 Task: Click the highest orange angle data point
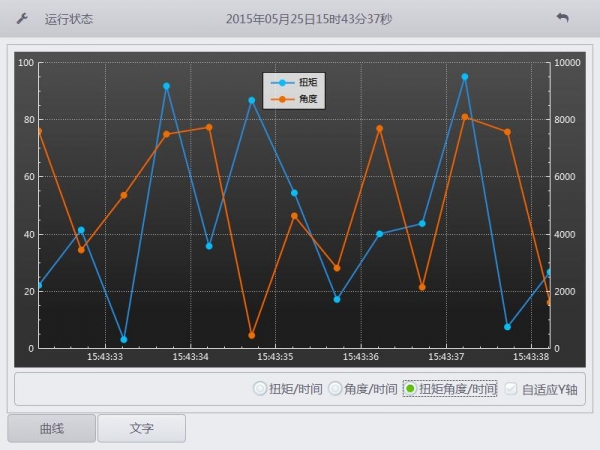[x=464, y=117]
